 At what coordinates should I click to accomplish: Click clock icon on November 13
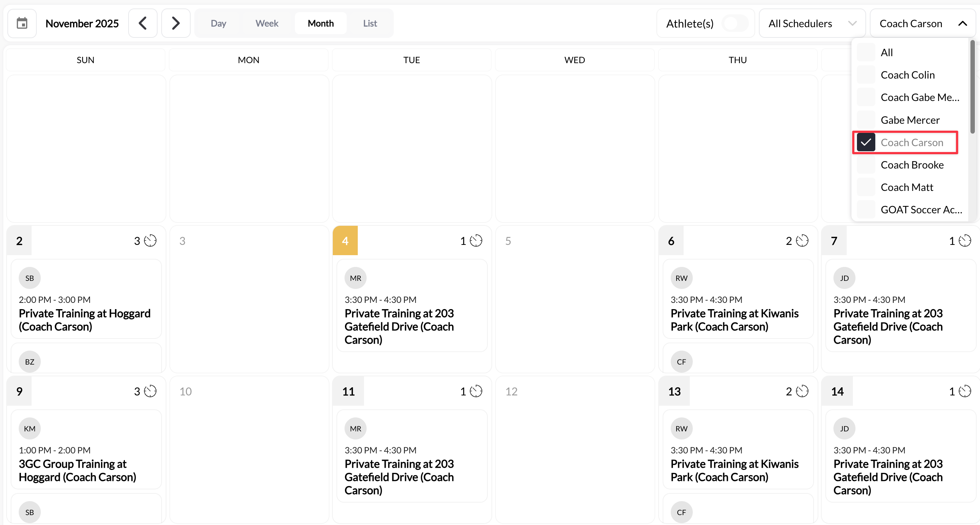tap(802, 391)
